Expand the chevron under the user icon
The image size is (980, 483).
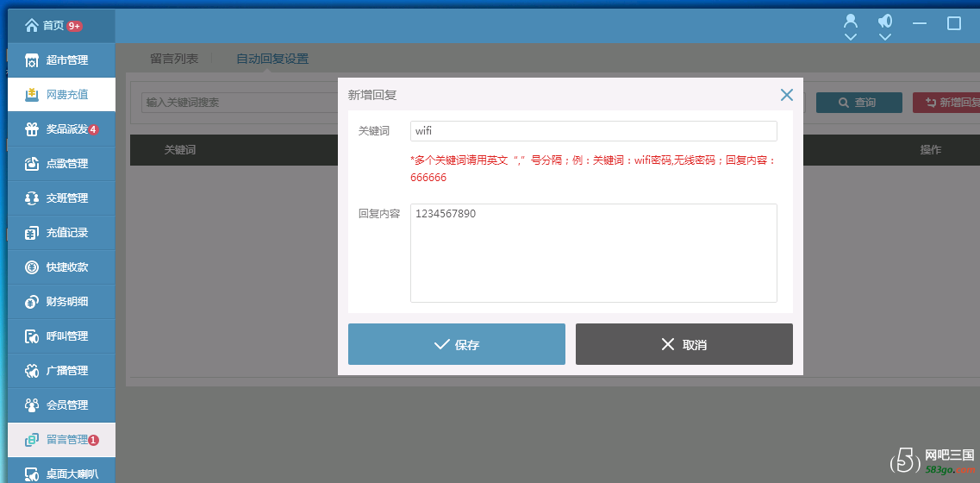pyautogui.click(x=850, y=37)
